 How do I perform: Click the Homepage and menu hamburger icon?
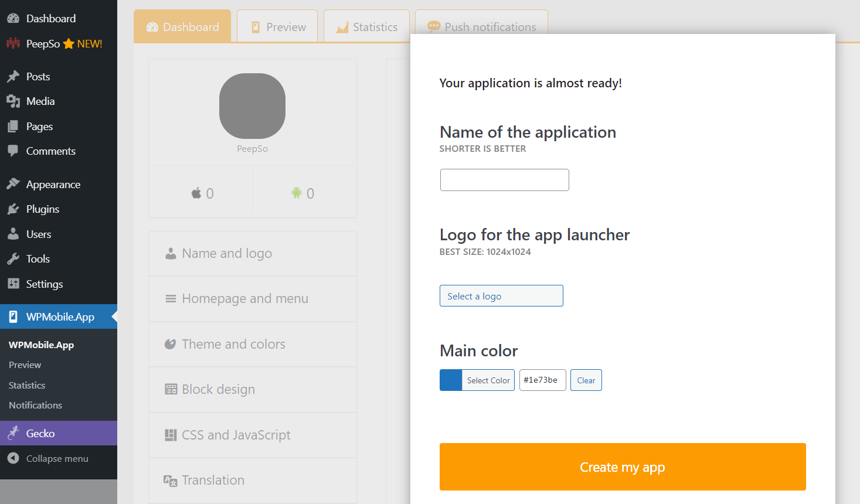click(171, 299)
